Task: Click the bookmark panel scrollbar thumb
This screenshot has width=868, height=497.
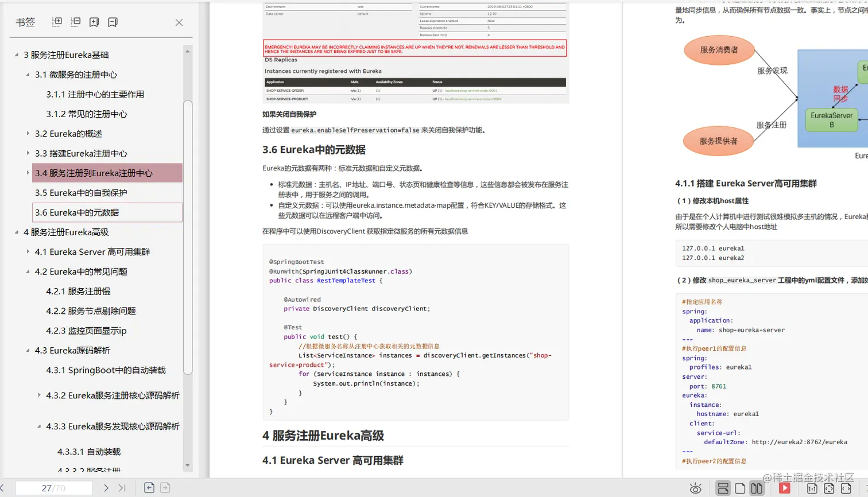Action: pyautogui.click(x=187, y=237)
